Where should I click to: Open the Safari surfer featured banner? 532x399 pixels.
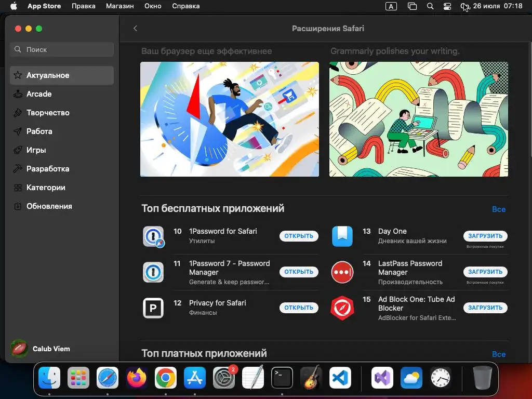click(x=230, y=119)
